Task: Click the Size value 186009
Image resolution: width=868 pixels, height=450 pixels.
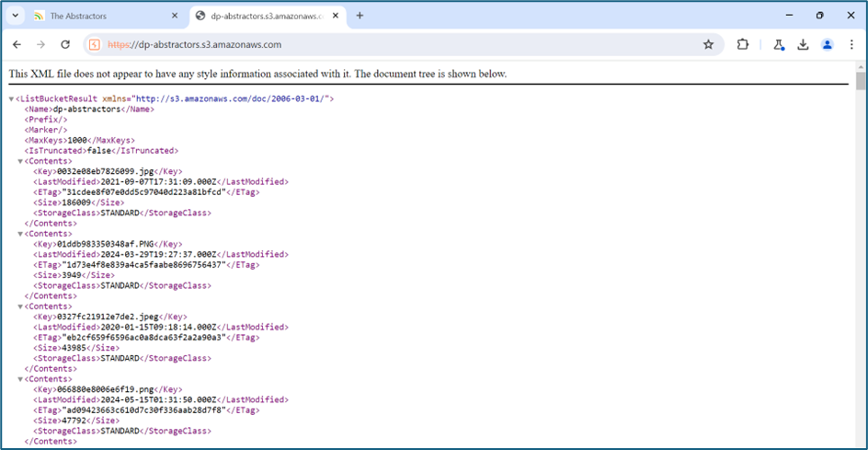Action: (x=75, y=202)
